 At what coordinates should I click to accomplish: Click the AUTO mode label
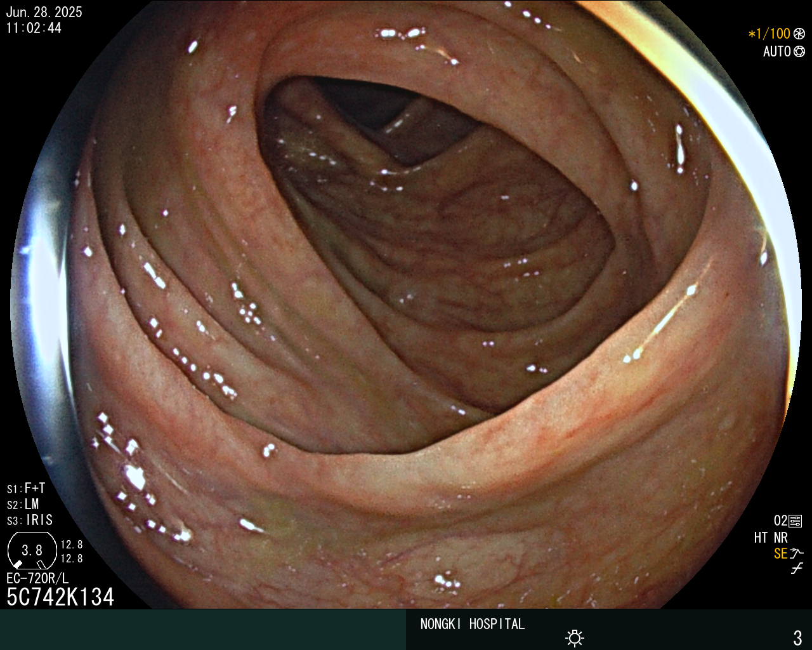pyautogui.click(x=776, y=51)
